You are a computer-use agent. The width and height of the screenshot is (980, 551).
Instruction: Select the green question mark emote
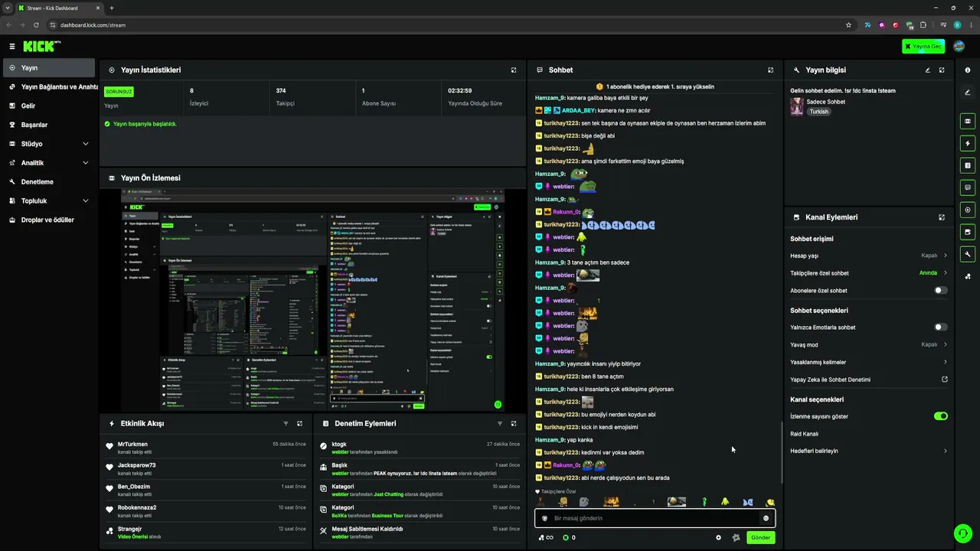coord(704,502)
